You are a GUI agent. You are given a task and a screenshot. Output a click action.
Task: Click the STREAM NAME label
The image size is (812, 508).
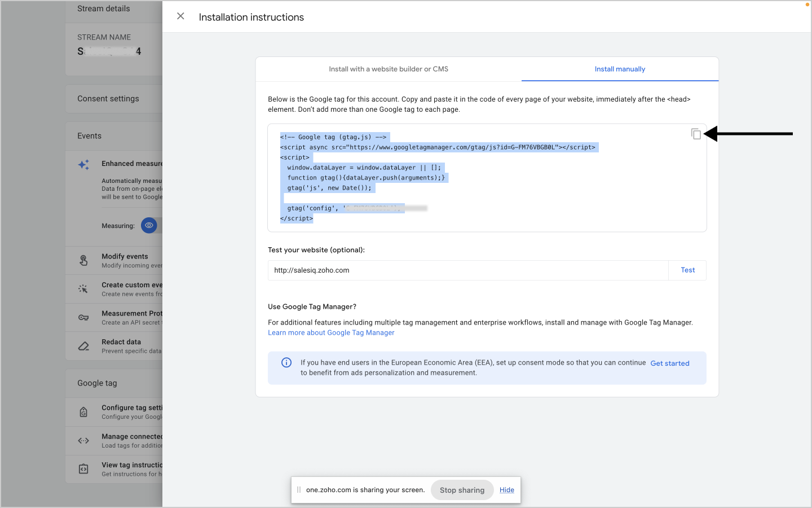(104, 37)
